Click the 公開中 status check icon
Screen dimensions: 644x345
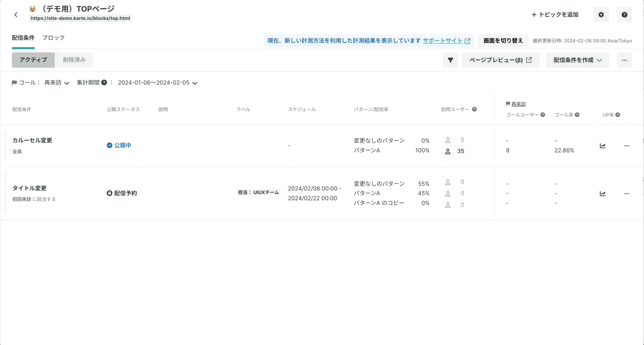110,145
